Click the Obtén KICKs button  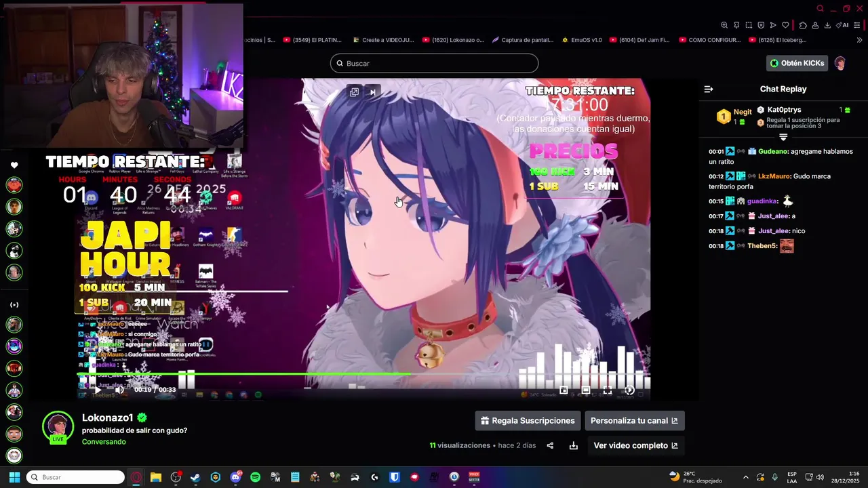coord(797,63)
